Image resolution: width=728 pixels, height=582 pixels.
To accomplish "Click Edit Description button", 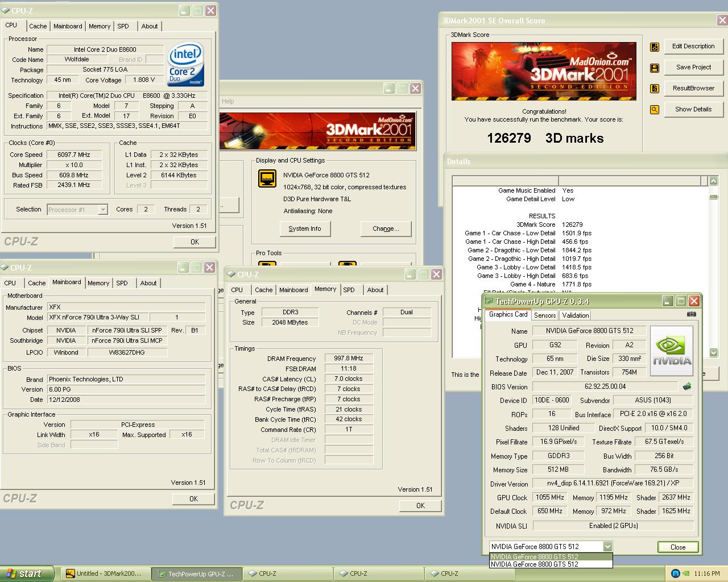I will (x=693, y=47).
